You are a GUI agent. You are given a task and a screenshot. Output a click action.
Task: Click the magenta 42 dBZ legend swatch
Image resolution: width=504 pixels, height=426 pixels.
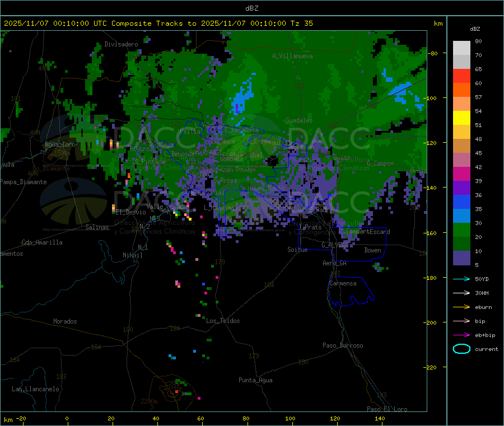pos(461,174)
